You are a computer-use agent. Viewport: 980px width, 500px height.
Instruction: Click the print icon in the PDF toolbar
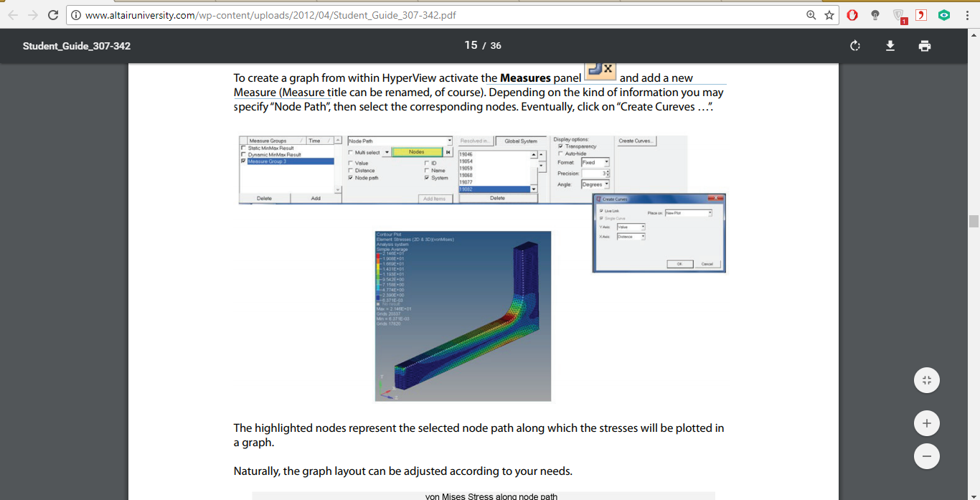tap(924, 45)
